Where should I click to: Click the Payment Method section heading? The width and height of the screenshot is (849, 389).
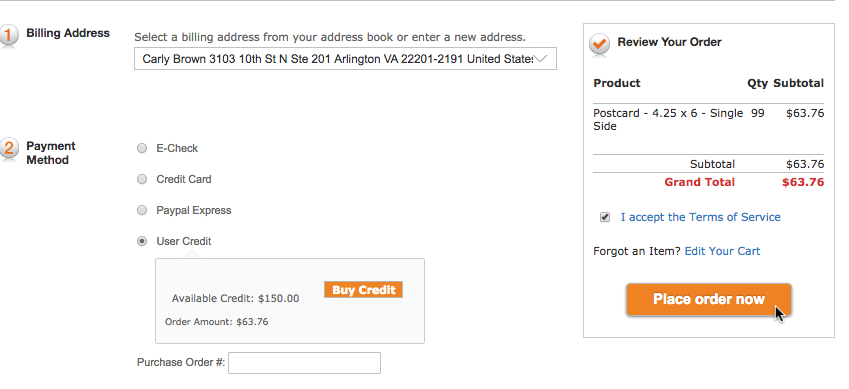[x=51, y=153]
